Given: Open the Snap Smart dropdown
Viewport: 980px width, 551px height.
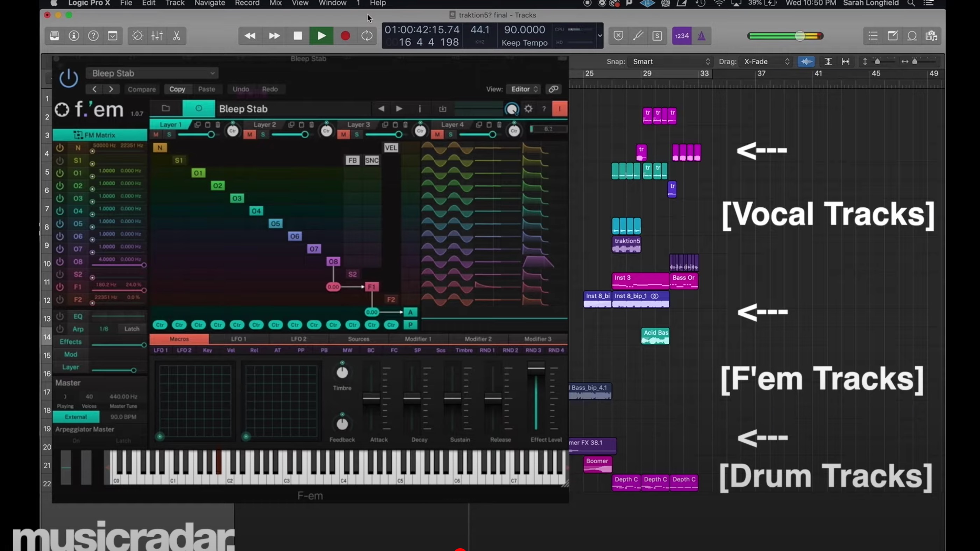Looking at the screenshot, I should pos(672,61).
